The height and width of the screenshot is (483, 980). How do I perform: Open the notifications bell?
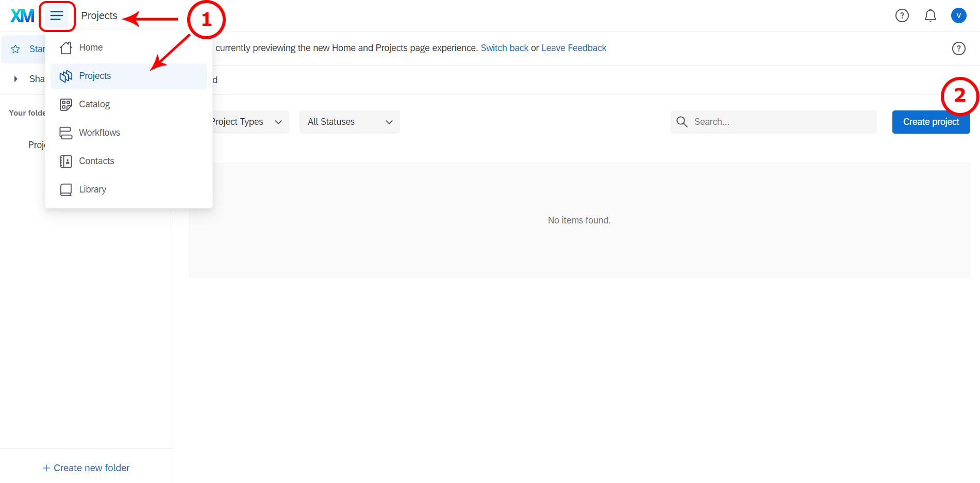pyautogui.click(x=930, y=16)
